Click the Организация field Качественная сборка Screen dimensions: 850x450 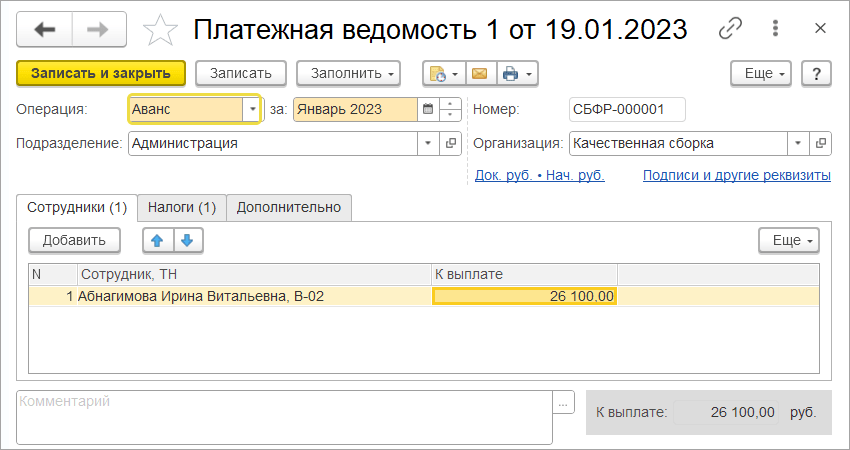(678, 144)
